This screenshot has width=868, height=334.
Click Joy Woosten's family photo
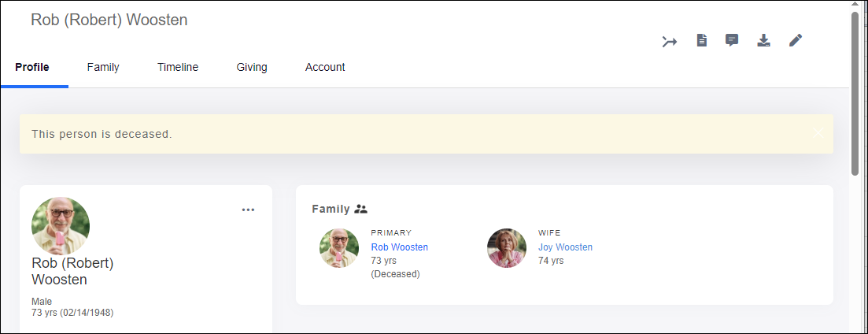507,248
